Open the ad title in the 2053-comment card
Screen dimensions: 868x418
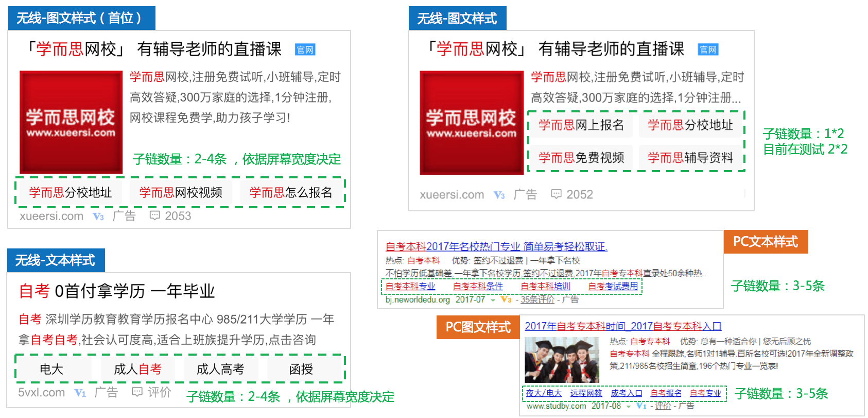pos(153,49)
